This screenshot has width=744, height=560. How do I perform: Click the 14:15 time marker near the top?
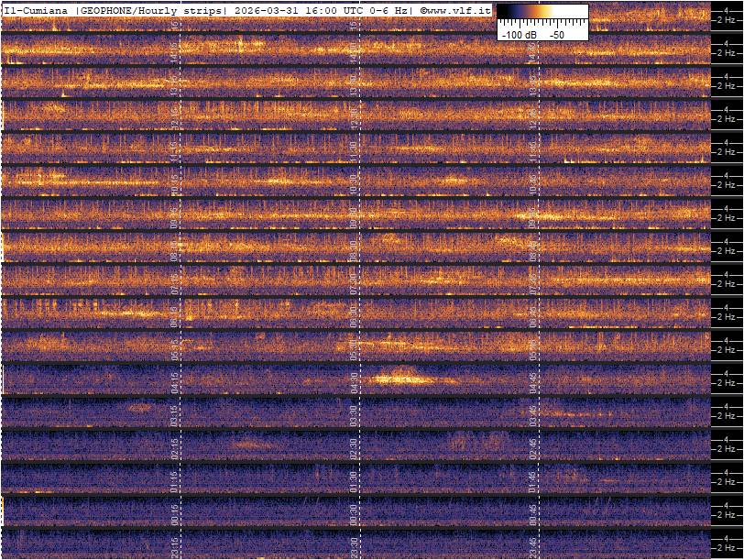[176, 49]
